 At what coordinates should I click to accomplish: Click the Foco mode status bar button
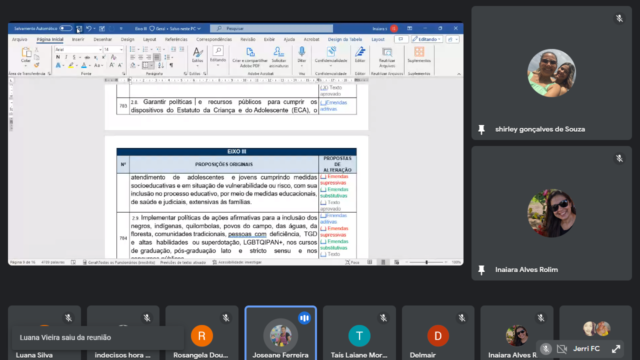point(352,262)
